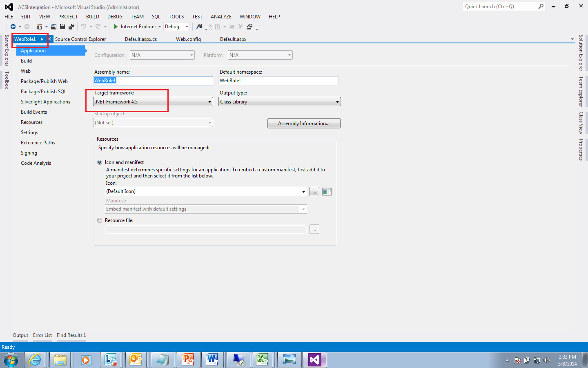Screen dimensions: 588x368
Task: Click the Find in Files binoculars icon
Action: point(199,27)
